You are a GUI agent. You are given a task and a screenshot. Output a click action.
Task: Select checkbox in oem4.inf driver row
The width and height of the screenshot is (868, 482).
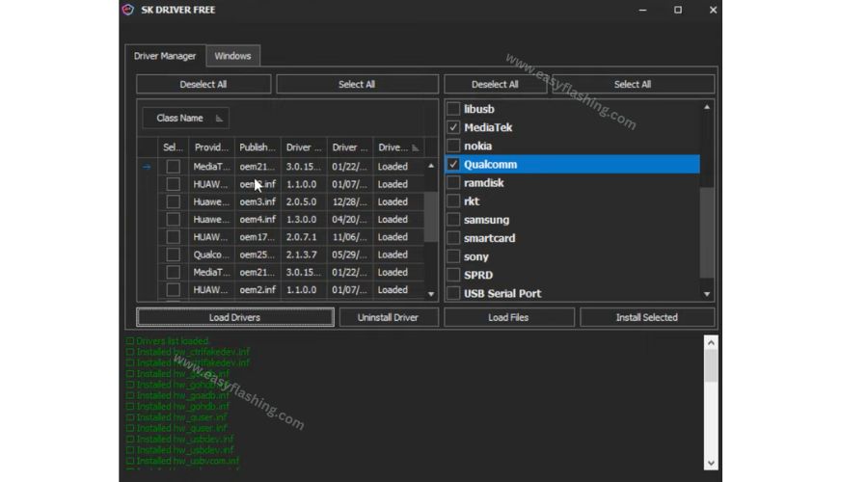coord(174,219)
